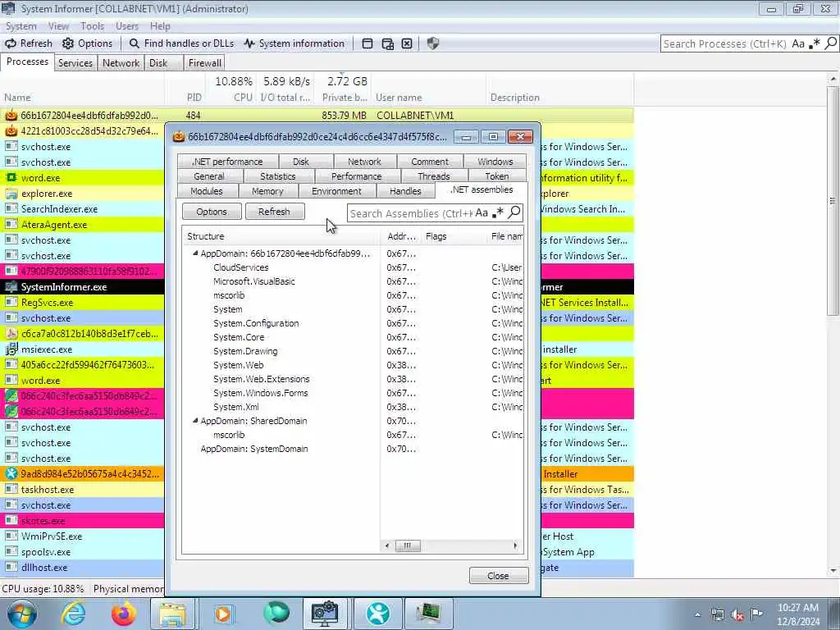This screenshot has height=630, width=840.
Task: Switch to main window Network tab
Action: (121, 62)
